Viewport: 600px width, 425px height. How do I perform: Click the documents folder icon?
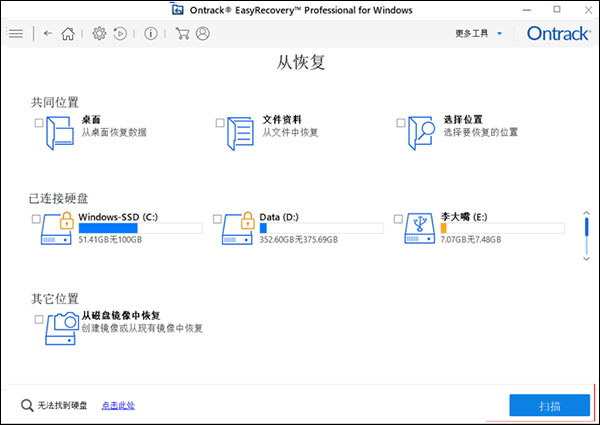pos(241,133)
